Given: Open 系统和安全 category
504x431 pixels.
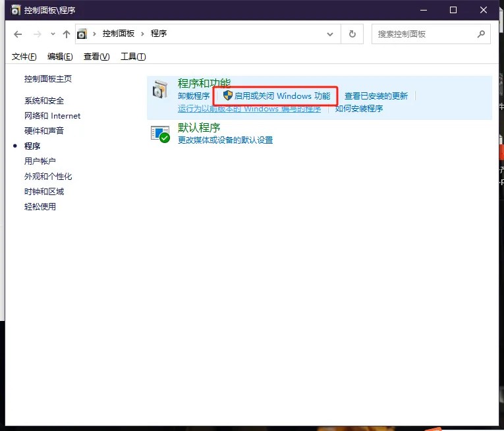Looking at the screenshot, I should click(44, 101).
